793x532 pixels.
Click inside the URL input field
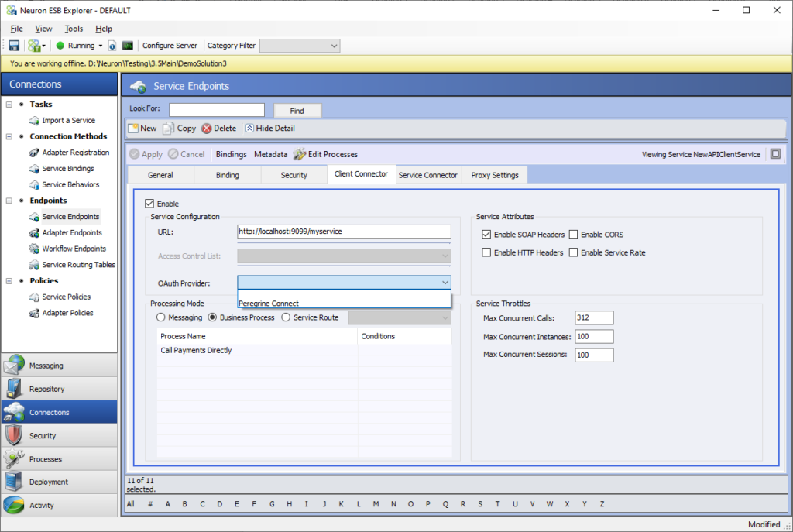(344, 231)
